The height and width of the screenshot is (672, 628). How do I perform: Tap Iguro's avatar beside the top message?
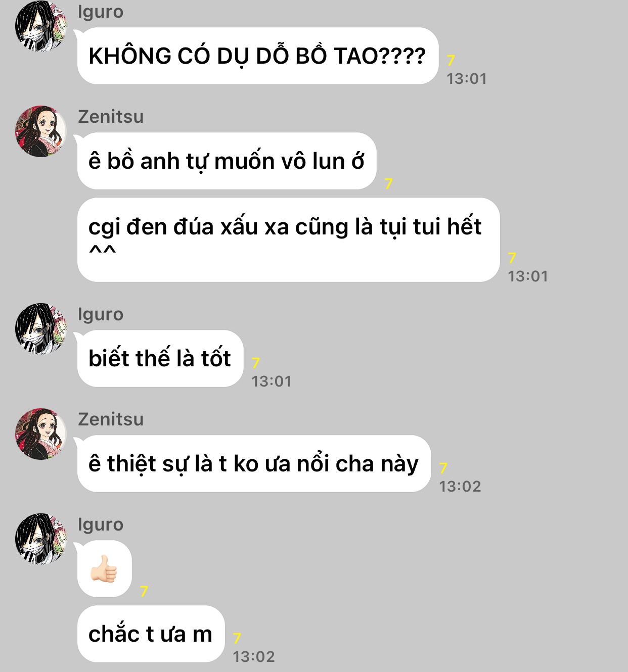[41, 25]
